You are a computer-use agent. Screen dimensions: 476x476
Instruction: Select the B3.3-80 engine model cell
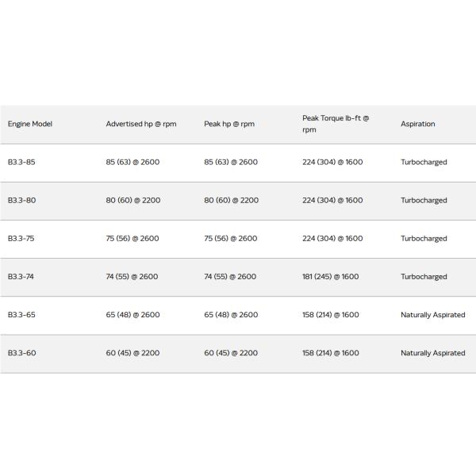[x=22, y=201]
